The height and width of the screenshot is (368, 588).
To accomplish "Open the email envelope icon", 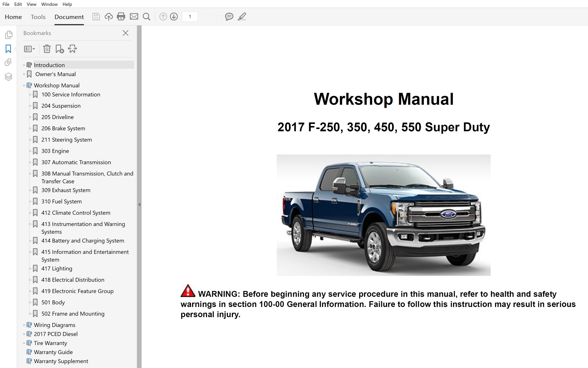I will (134, 17).
